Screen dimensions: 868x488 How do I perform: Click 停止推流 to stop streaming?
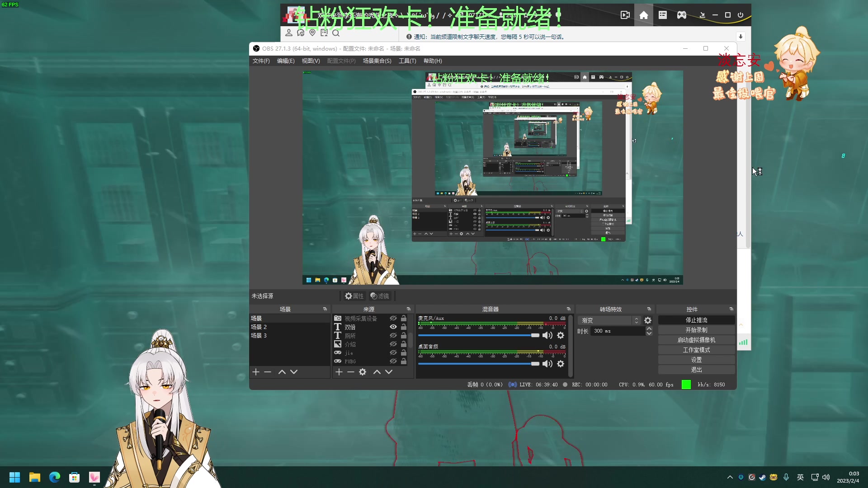[696, 320]
